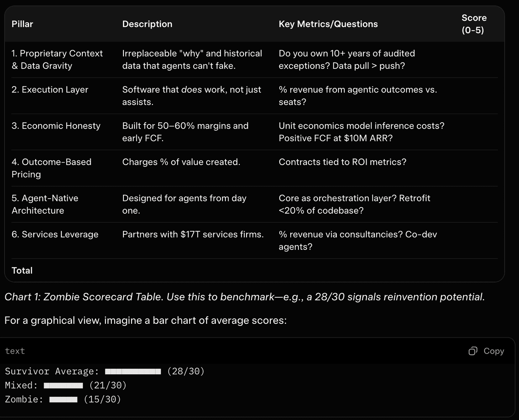Screen dimensions: 519x420
Task: Select the 'Key Metrics/Questions' column header
Action: (x=328, y=24)
